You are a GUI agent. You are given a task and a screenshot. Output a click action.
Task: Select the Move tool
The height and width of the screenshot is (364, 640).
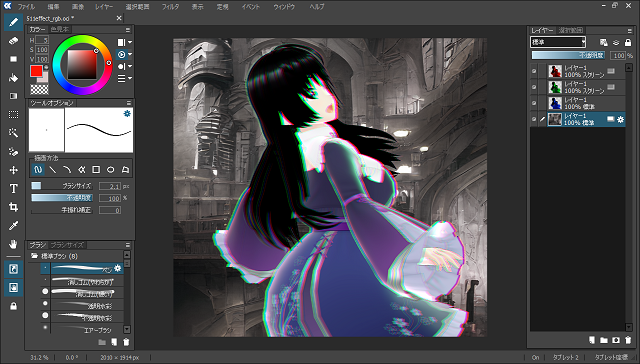[x=13, y=170]
